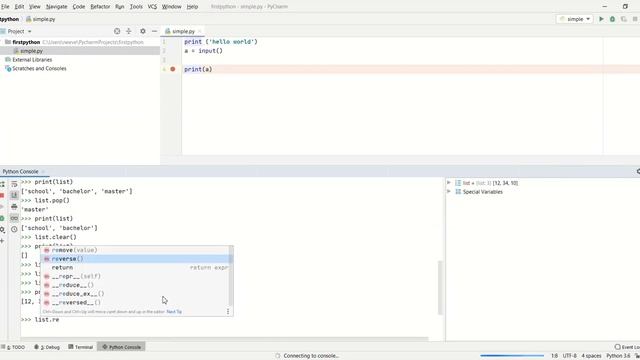Open the Edit menu
Image resolution: width=640 pixels, height=360 pixels.
point(19,7)
